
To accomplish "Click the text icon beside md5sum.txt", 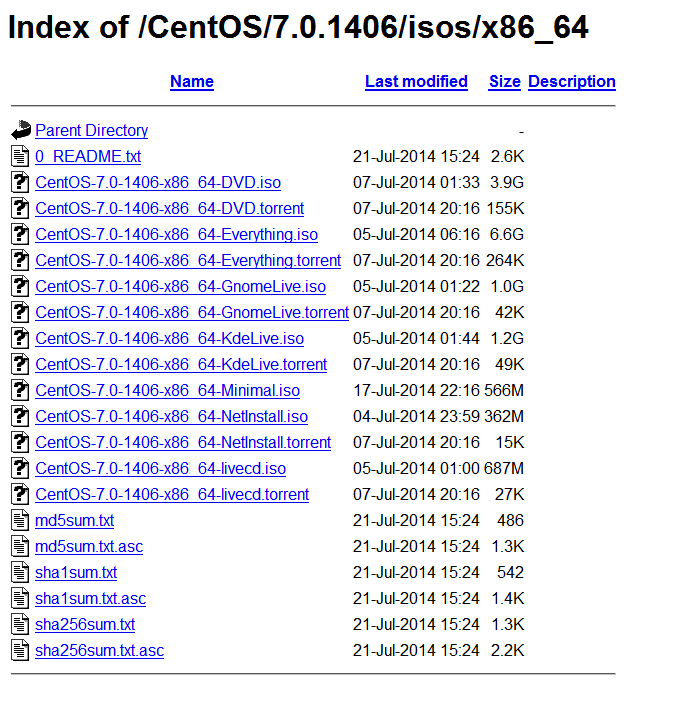I will (20, 520).
